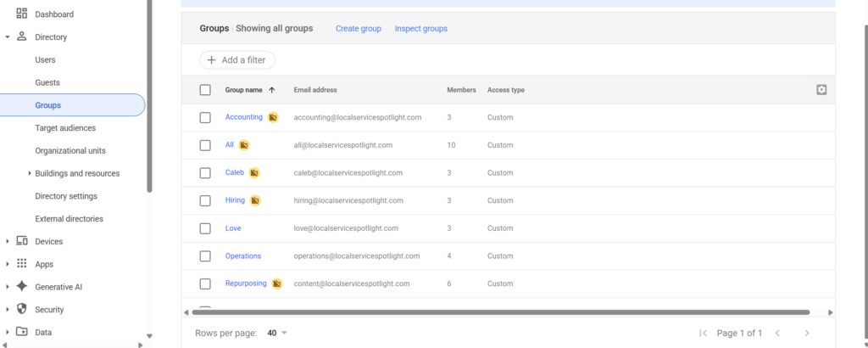
Task: Check the Hiring group checkbox
Action: click(205, 200)
